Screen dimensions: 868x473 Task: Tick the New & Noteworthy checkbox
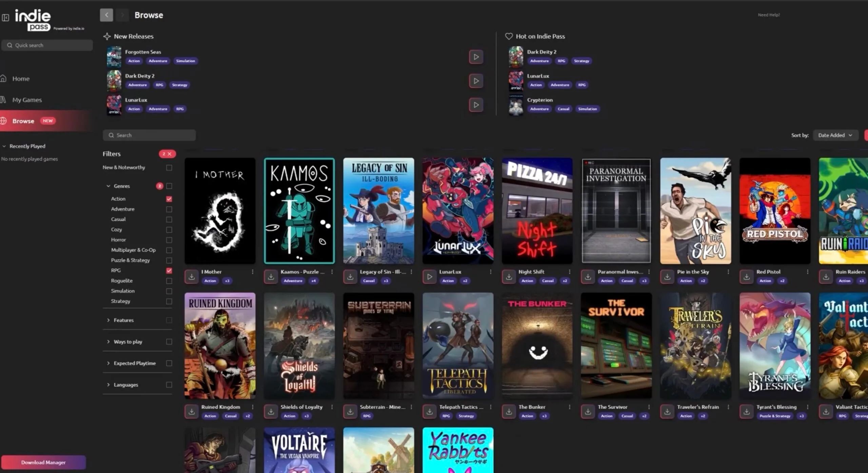tap(169, 168)
